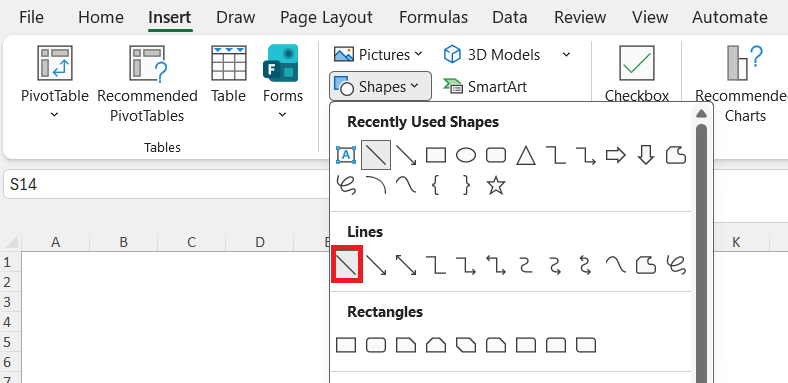The image size is (788, 383).
Task: Open the Review tab
Action: pyautogui.click(x=580, y=18)
